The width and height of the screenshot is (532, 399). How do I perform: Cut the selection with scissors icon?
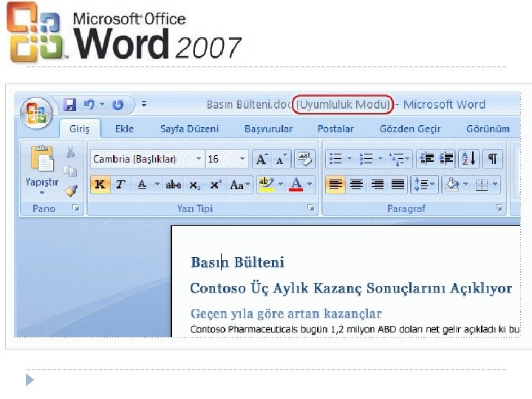pos(71,152)
